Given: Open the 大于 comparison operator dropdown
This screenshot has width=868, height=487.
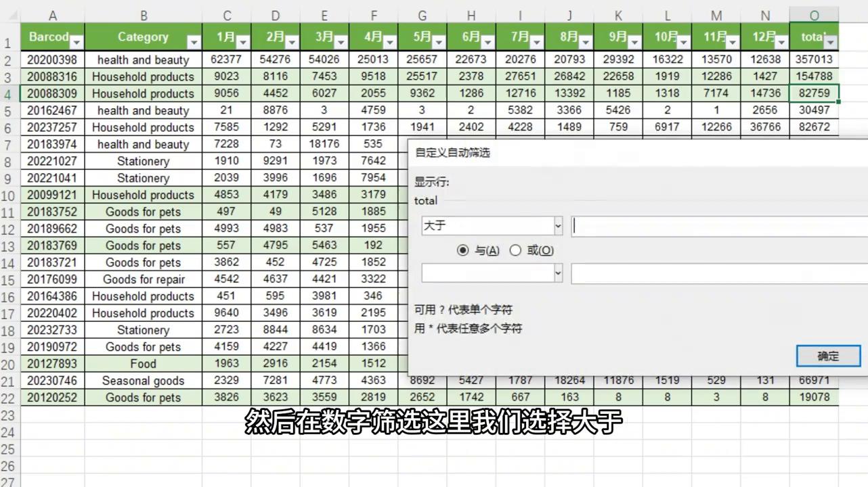Looking at the screenshot, I should click(557, 225).
